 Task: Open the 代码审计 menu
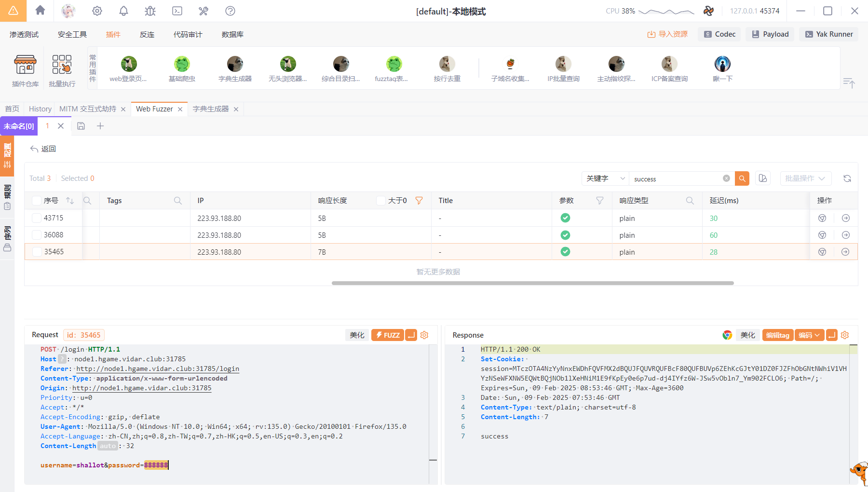tap(188, 35)
